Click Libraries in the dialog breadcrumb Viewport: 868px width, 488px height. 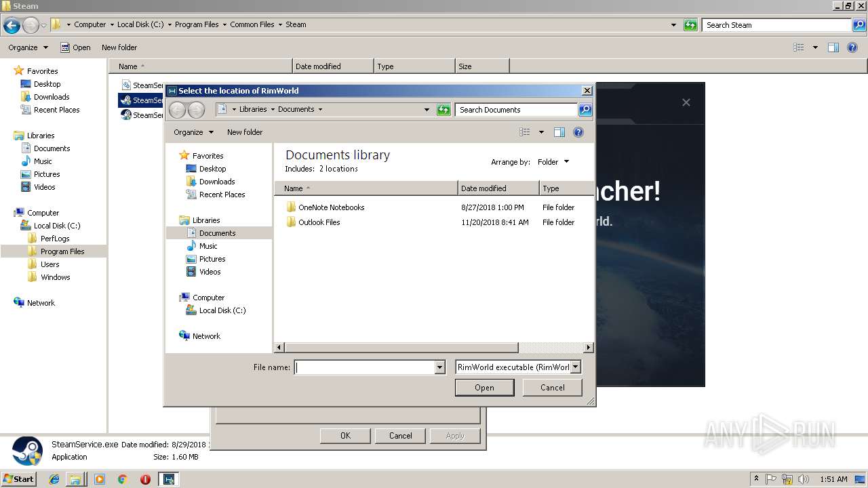(253, 109)
